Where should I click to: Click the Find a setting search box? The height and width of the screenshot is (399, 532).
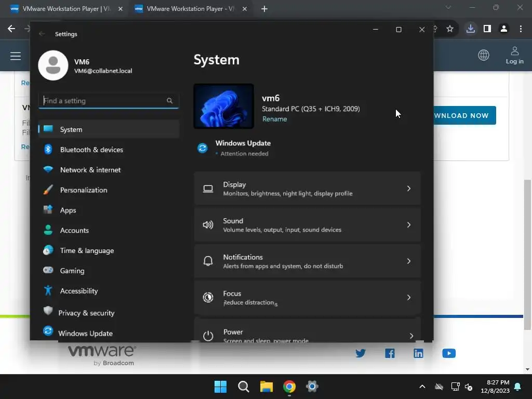[x=109, y=101]
